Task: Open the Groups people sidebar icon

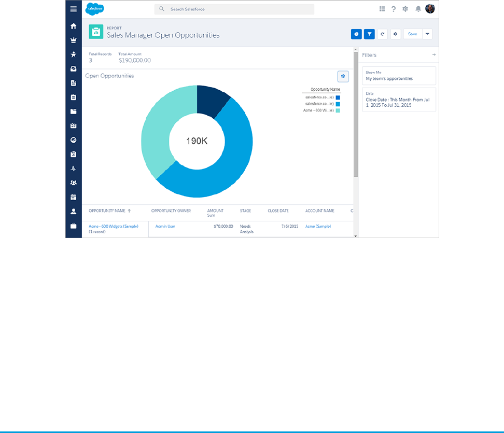Action: (73, 183)
